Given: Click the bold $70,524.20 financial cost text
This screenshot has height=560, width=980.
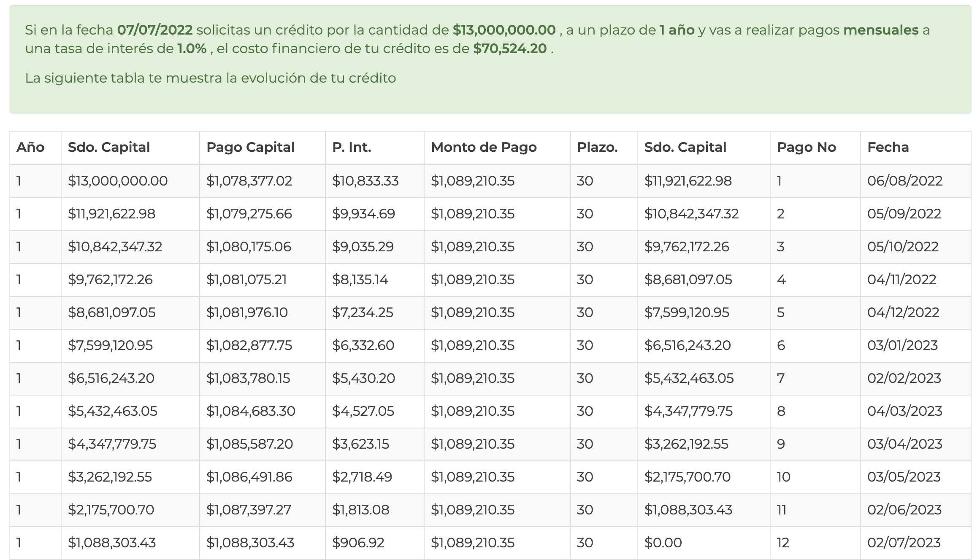Looking at the screenshot, I should [510, 48].
